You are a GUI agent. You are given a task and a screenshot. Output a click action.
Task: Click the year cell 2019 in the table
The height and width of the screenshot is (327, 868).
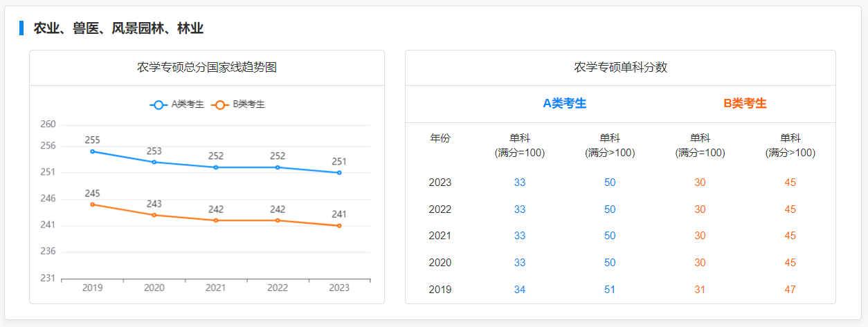[440, 290]
